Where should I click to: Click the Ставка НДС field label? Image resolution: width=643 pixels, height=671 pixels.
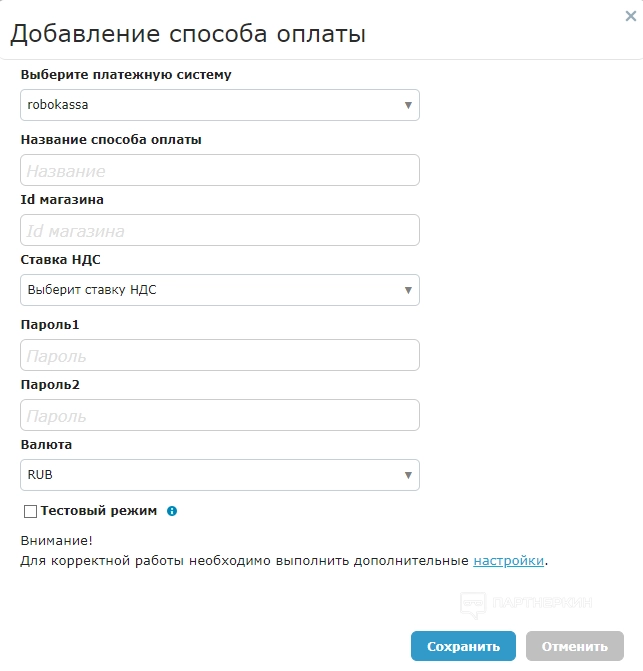pos(60,260)
